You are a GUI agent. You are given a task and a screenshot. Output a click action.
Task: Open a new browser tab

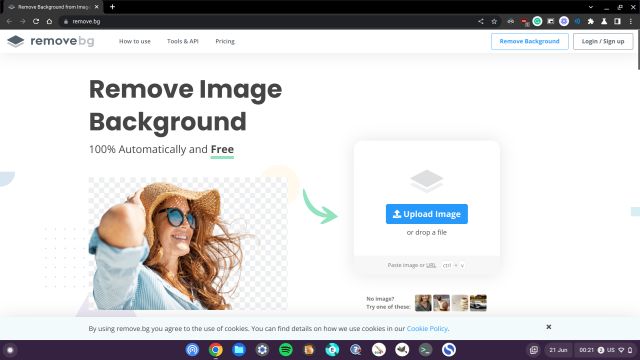pyautogui.click(x=112, y=7)
